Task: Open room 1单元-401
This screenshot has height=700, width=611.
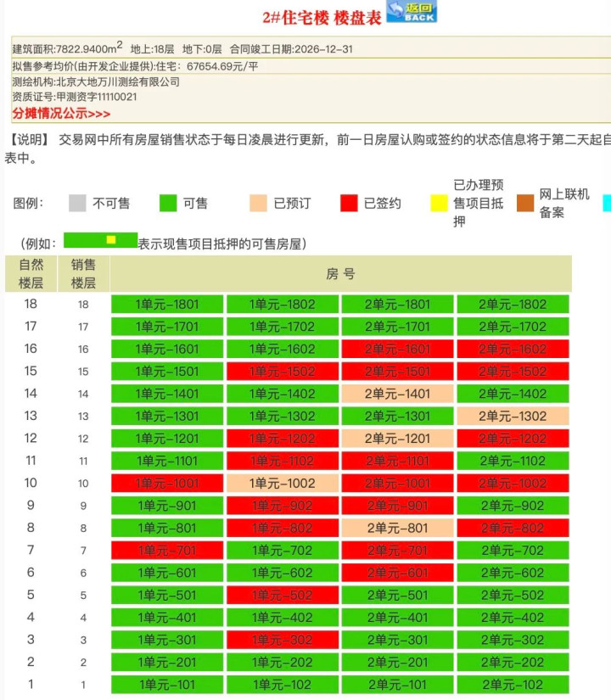Action: point(167,618)
